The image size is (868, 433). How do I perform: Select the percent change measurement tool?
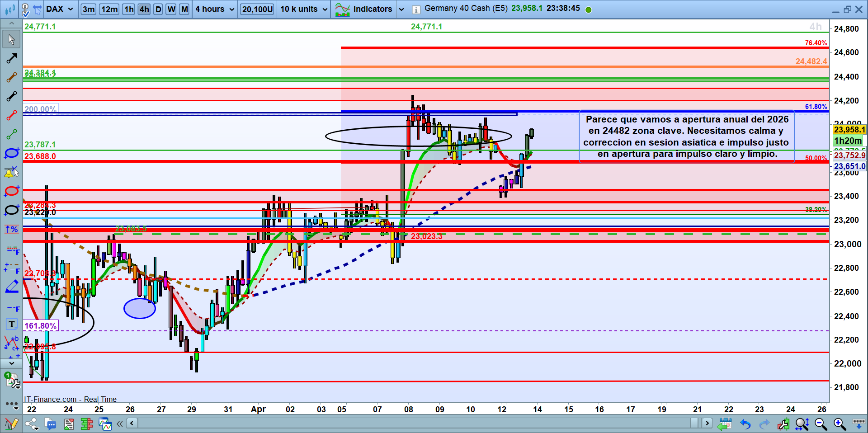click(x=11, y=229)
